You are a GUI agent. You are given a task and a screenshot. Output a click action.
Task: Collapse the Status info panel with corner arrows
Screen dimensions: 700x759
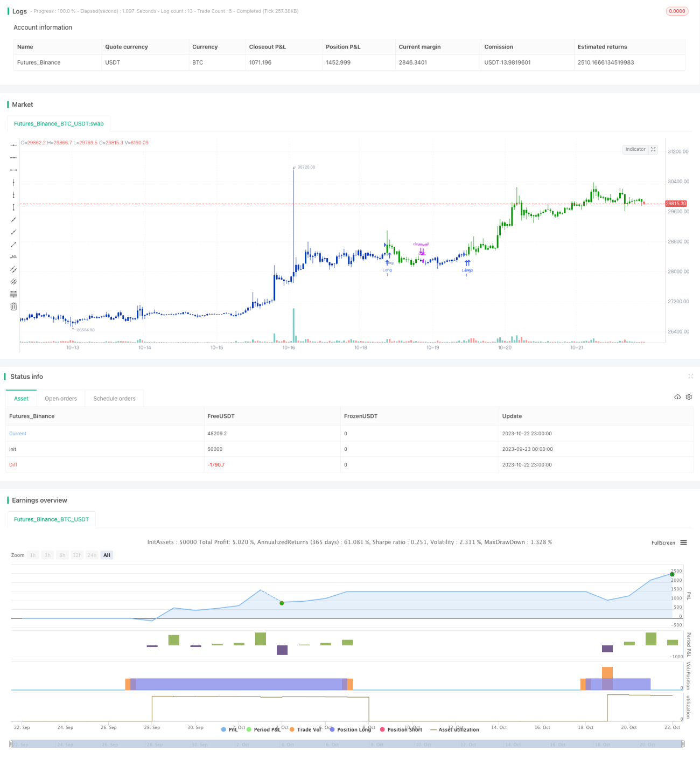pos(690,376)
